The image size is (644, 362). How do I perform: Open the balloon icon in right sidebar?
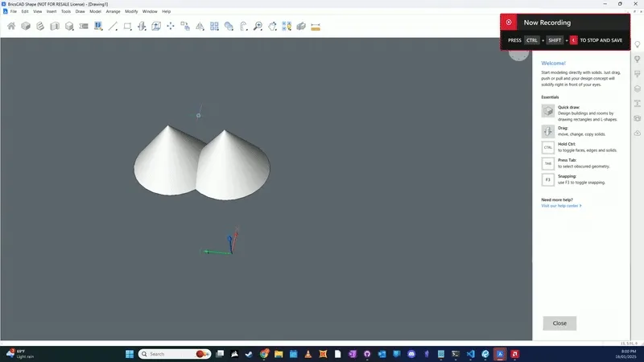pyautogui.click(x=638, y=59)
